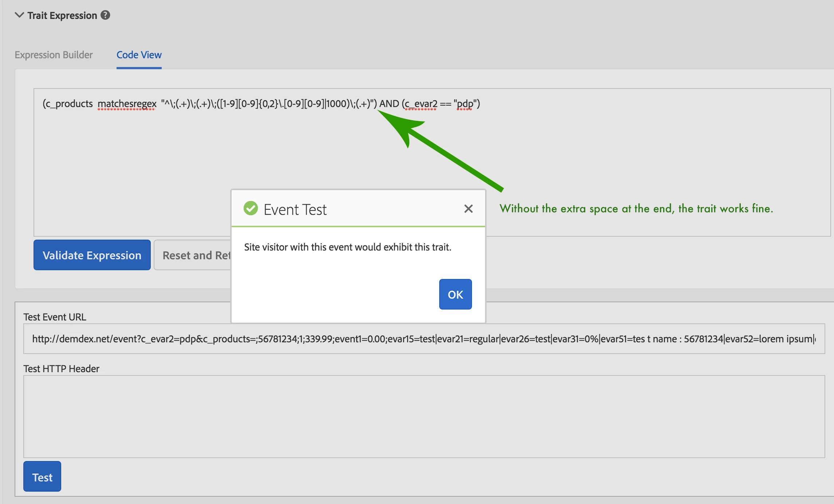Select the Code View tab

139,55
